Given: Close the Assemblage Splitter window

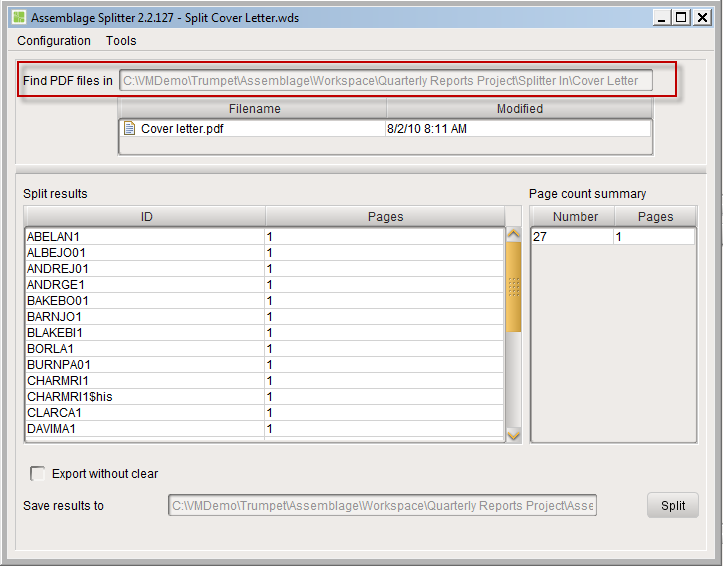Looking at the screenshot, I should [x=702, y=18].
